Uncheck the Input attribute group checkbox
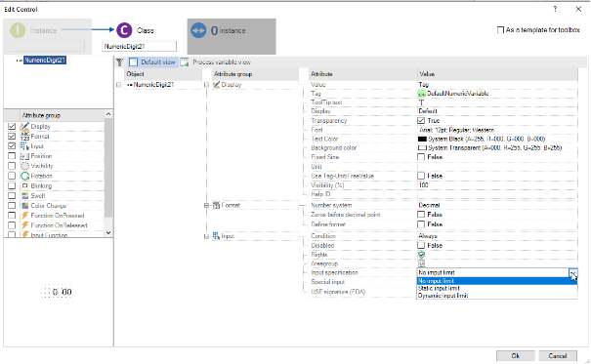The width and height of the screenshot is (591, 364). 12,146
